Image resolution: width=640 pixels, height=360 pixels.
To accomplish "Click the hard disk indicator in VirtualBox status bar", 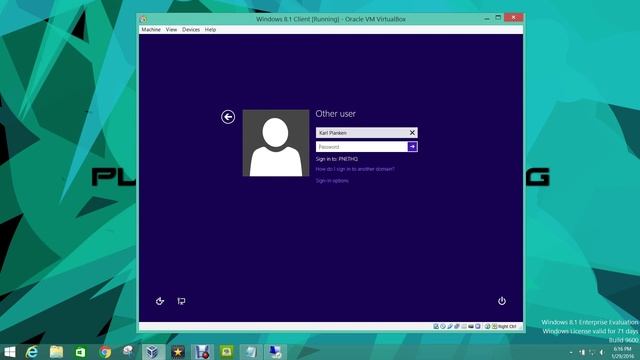I will tap(436, 327).
